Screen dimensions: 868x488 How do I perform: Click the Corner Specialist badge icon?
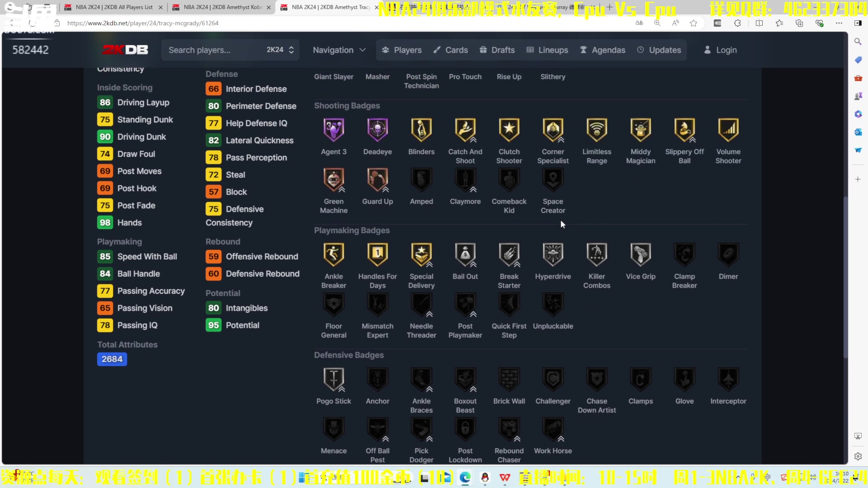[x=553, y=130]
